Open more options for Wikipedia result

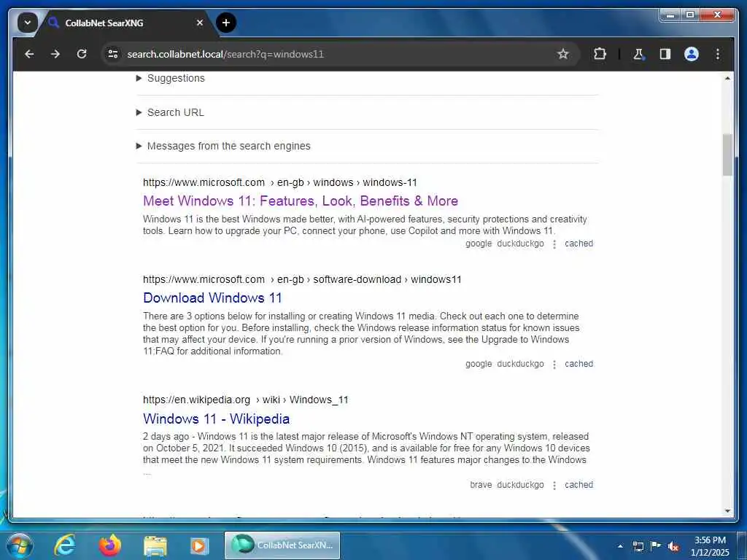(x=554, y=485)
